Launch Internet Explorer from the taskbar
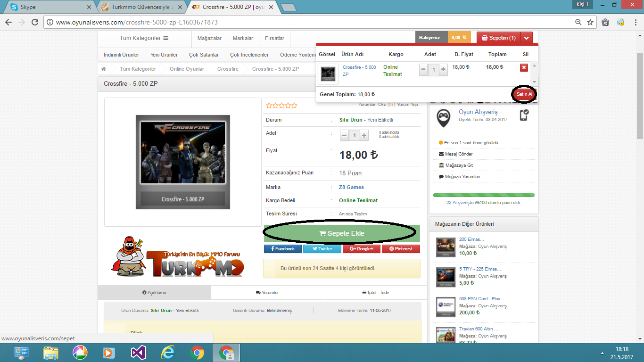Image resolution: width=644 pixels, height=362 pixels. point(167,353)
